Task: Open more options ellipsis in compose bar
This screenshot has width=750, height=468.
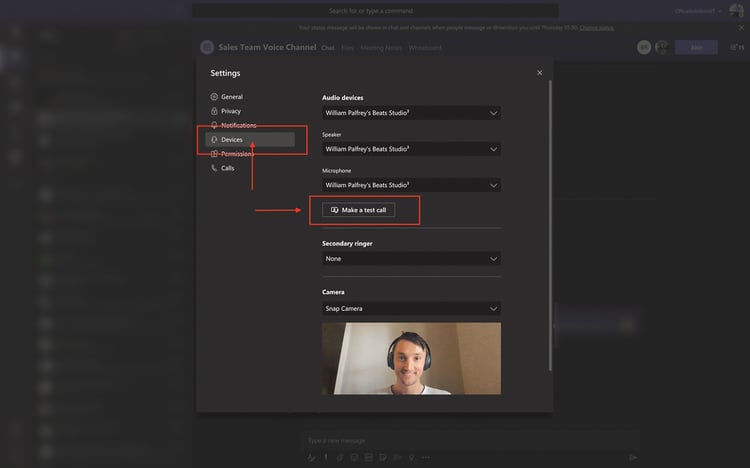Action: coord(426,457)
